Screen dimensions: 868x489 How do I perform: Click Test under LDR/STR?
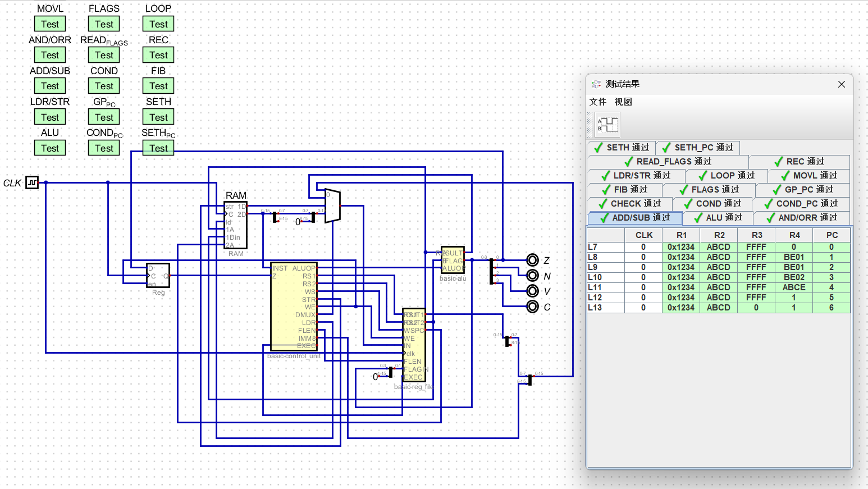point(50,117)
